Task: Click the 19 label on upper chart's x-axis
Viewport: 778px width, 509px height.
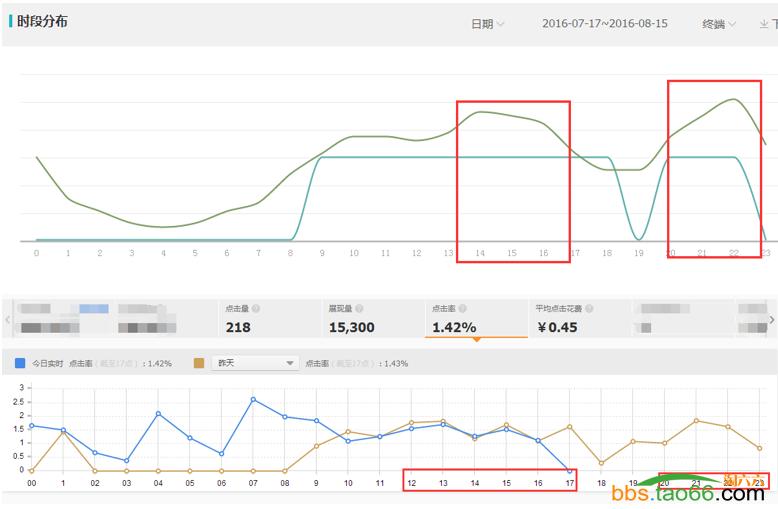Action: coord(639,253)
